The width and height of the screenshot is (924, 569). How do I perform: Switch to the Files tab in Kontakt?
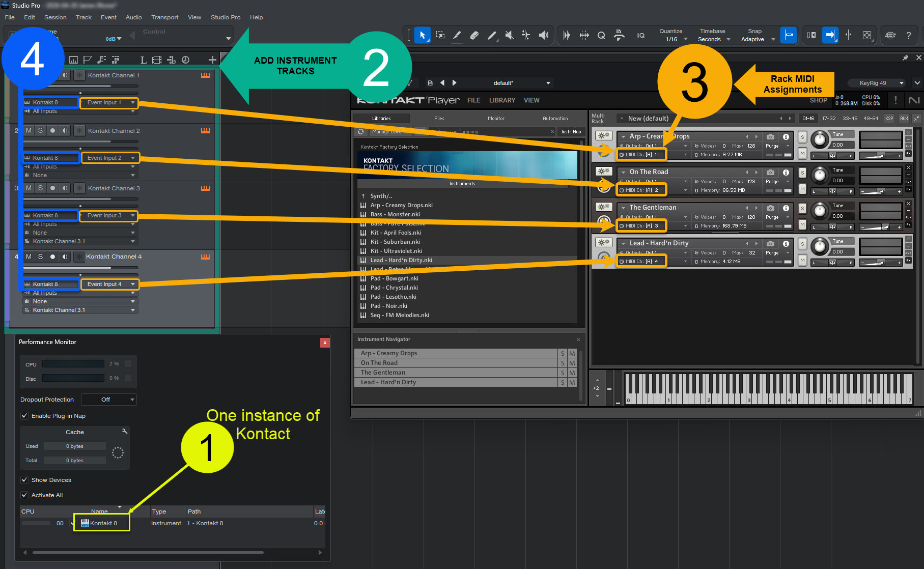pyautogui.click(x=439, y=119)
